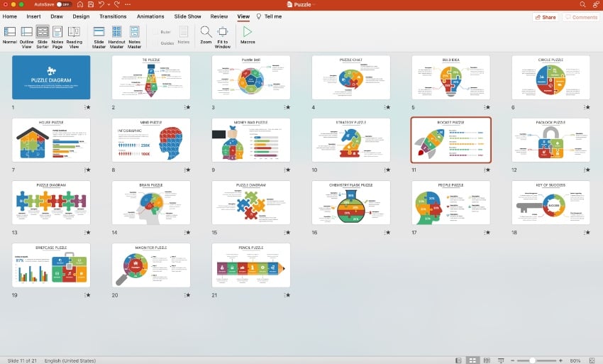This screenshot has width=603, height=364.
Task: Open the Comments pane button
Action: [581, 17]
